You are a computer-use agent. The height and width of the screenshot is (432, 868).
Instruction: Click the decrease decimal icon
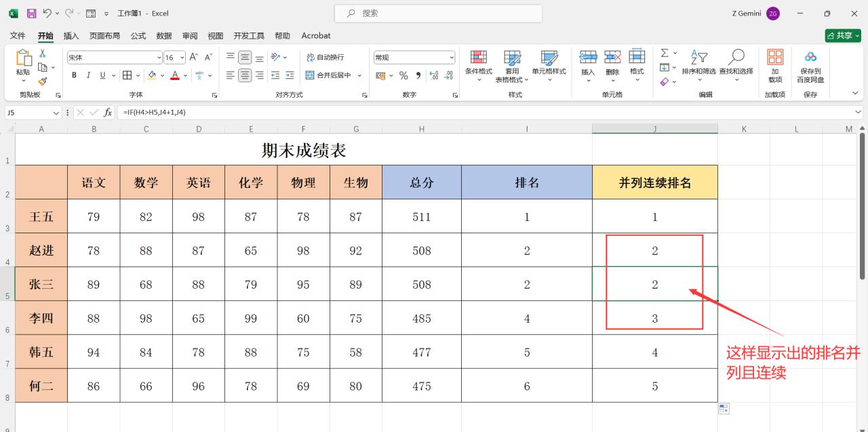[450, 75]
